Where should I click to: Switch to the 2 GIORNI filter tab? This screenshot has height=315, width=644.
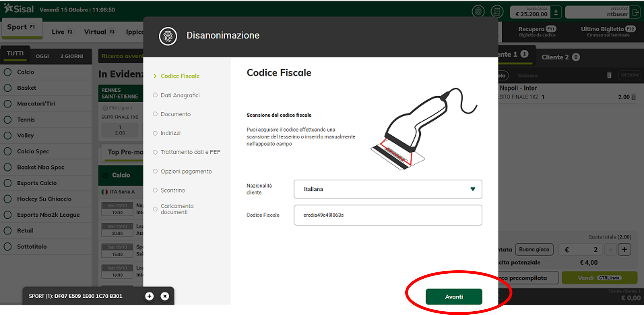(72, 56)
